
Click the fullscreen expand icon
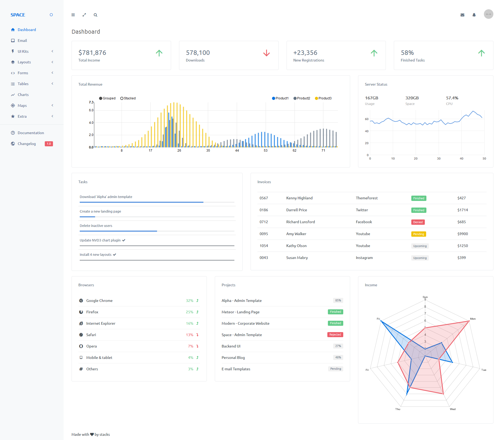(x=84, y=15)
